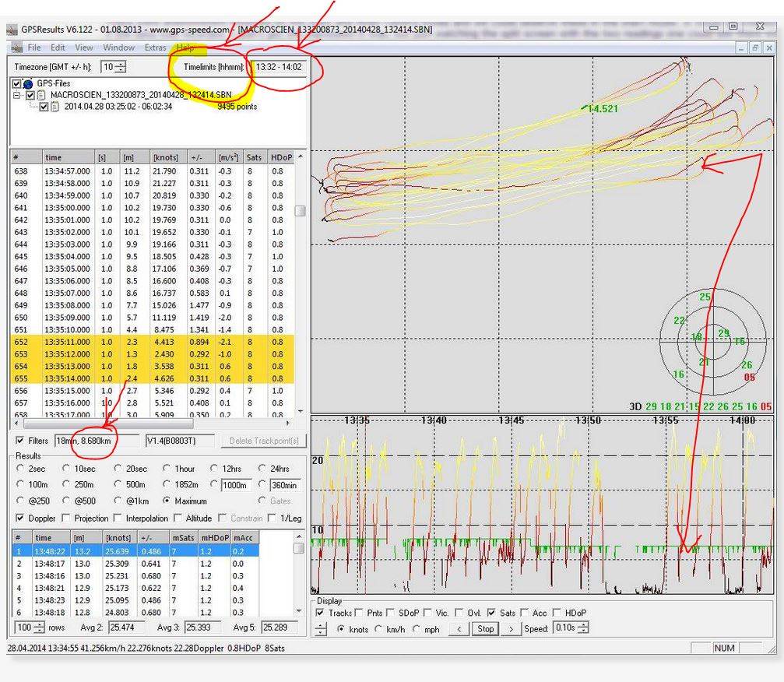The height and width of the screenshot is (682, 784).
Task: Click the MACROSCIEN SBN file document icon
Action: (42, 95)
